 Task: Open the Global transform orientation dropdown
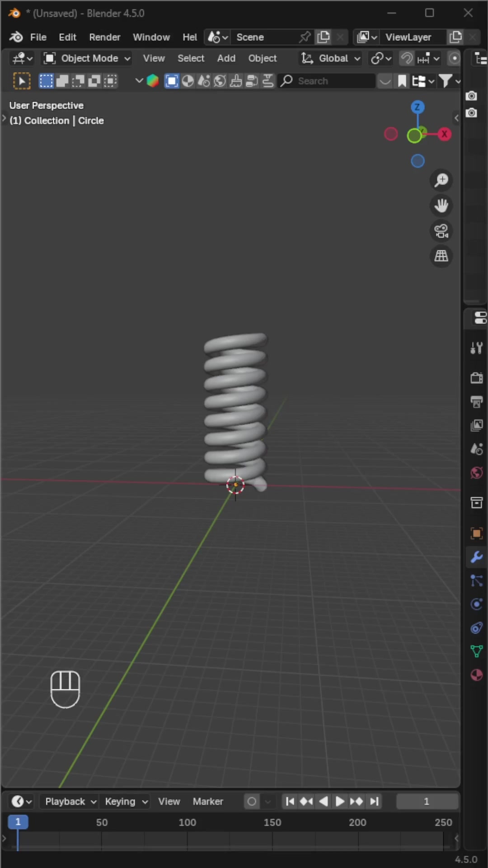[x=331, y=58]
